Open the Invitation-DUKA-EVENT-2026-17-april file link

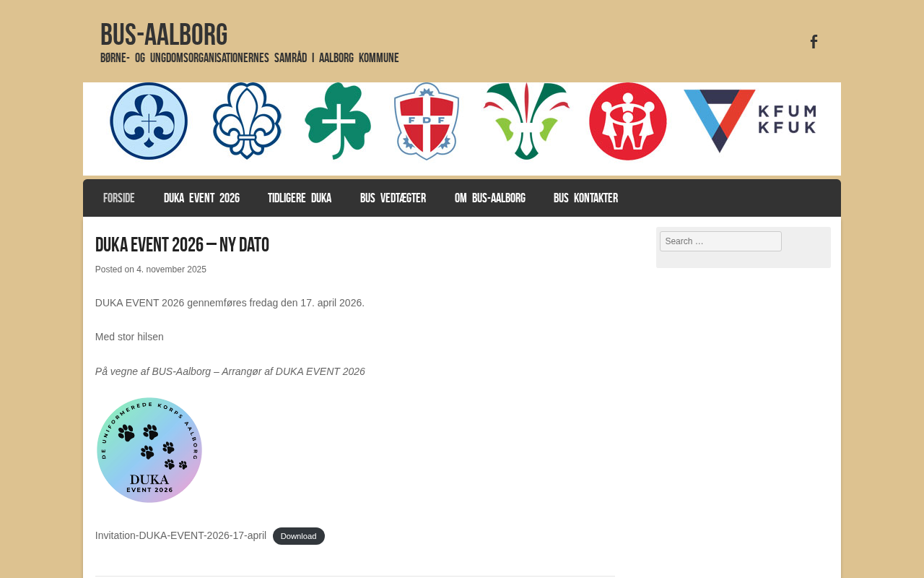pyautogui.click(x=180, y=535)
